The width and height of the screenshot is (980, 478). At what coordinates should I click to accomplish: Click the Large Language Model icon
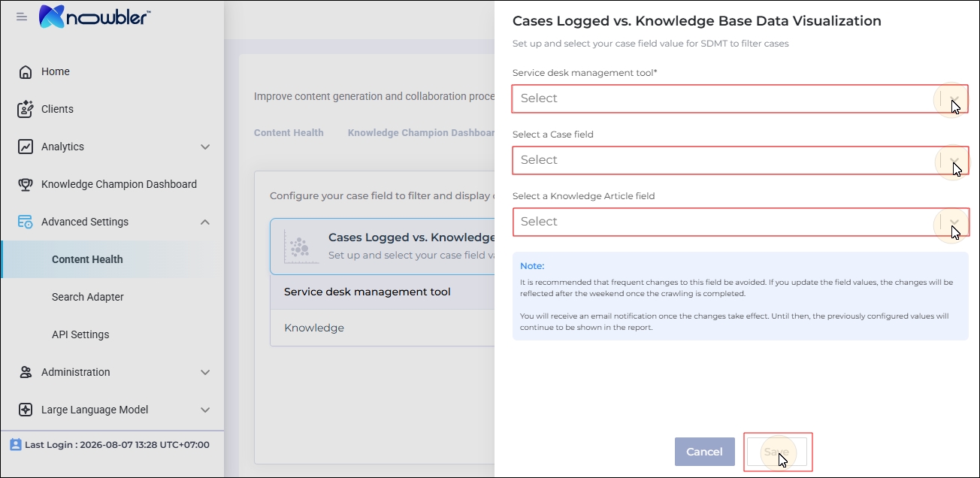tap(26, 410)
